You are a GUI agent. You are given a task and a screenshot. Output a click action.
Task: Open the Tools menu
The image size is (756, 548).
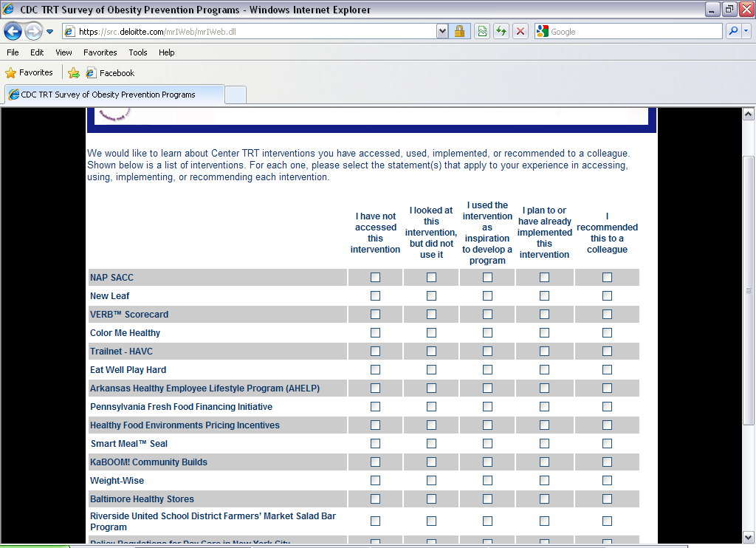click(138, 52)
